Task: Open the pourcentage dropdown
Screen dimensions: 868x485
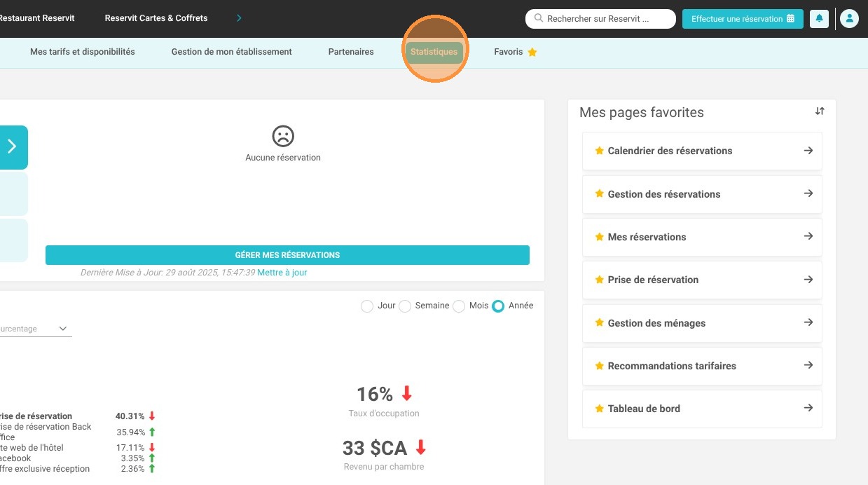Action: point(35,329)
